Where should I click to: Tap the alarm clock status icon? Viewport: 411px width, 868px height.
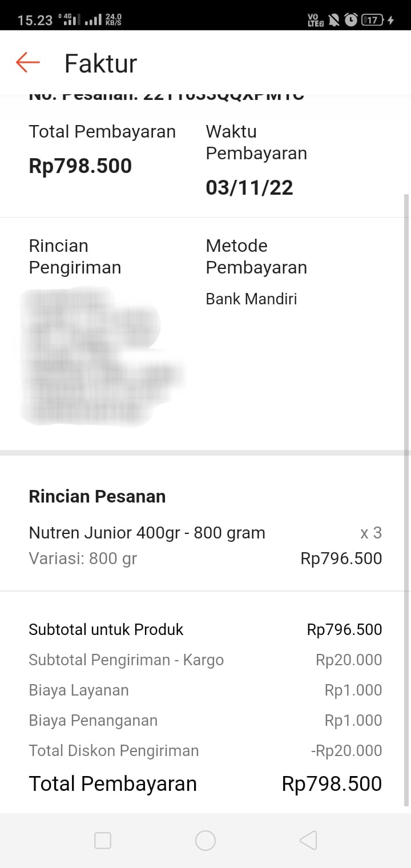[x=351, y=20]
